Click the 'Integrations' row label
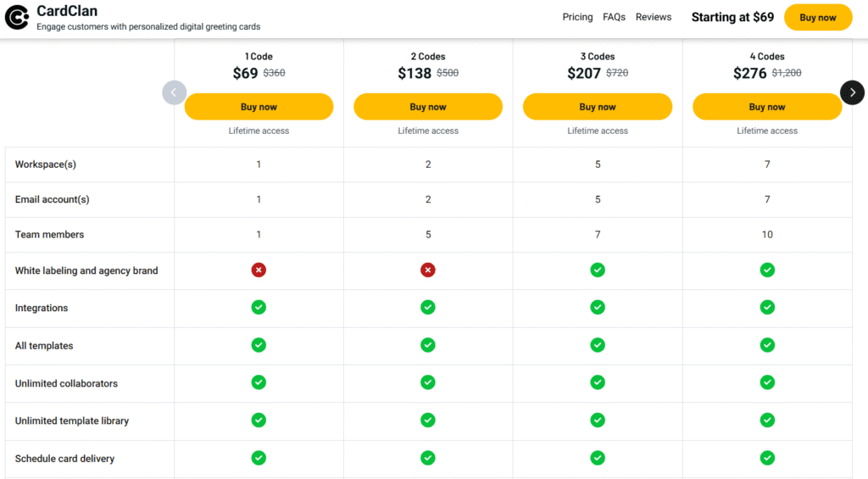 point(42,308)
